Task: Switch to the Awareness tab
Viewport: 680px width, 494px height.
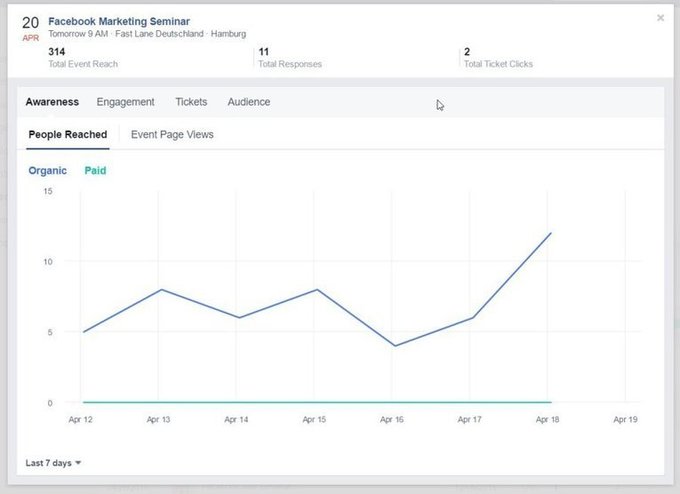Action: 52,102
